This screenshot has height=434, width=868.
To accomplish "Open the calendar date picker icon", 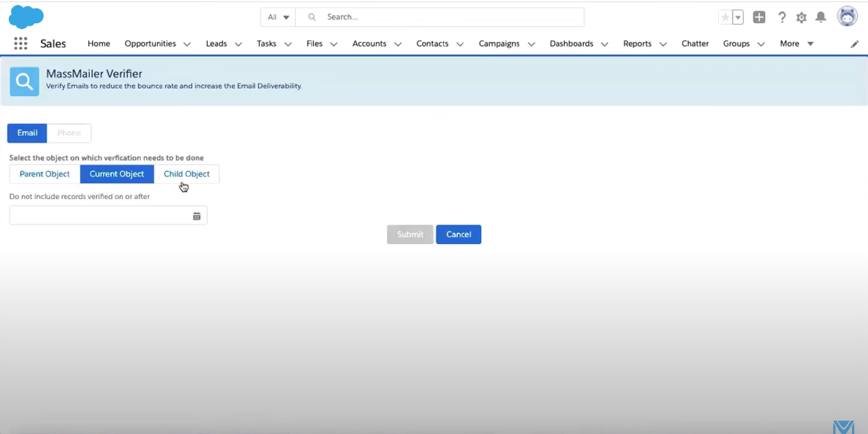I will tap(197, 216).
